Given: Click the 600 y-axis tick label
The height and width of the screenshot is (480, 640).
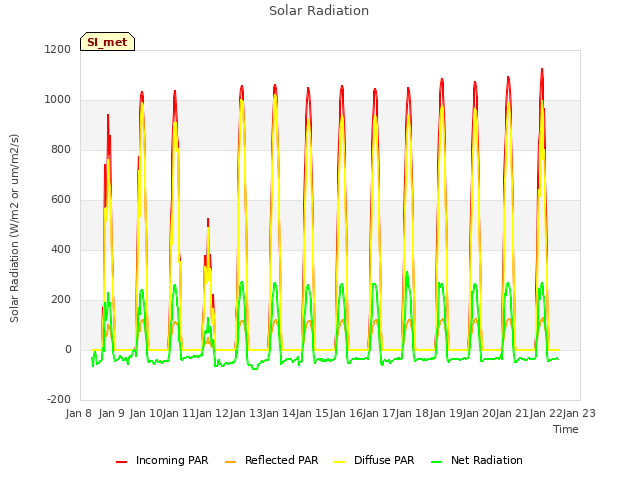Looking at the screenshot, I should tap(61, 200).
